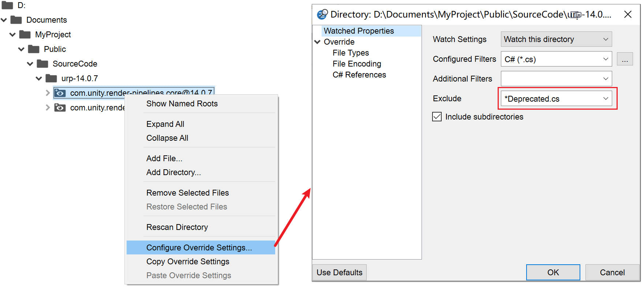
Task: Collapse the SourceCode tree node
Action: coord(30,64)
